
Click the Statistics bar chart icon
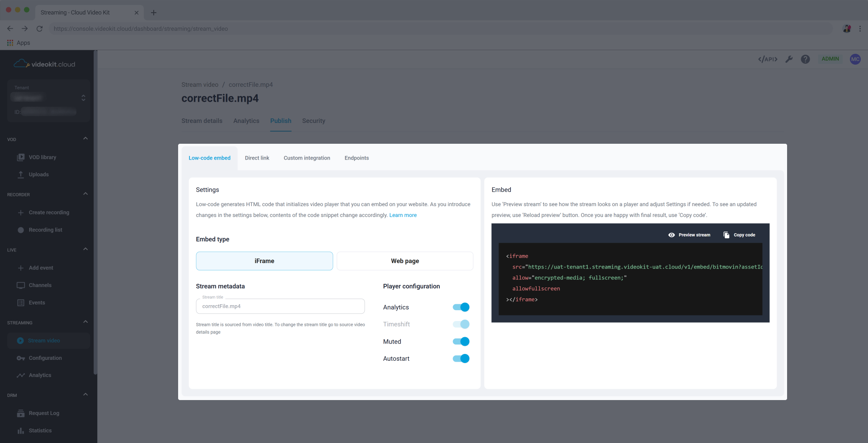[21, 431]
